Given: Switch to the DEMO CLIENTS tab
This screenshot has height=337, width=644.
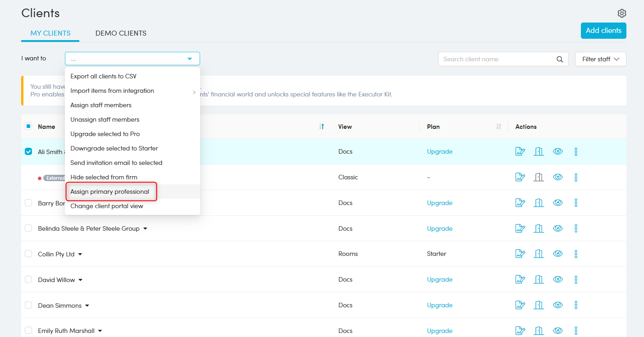Looking at the screenshot, I should click(x=121, y=33).
